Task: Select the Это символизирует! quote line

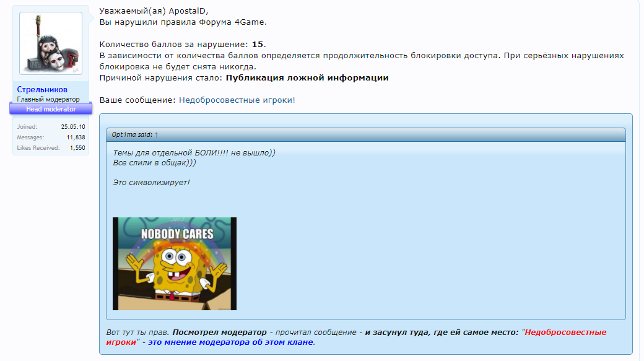Action: click(151, 183)
